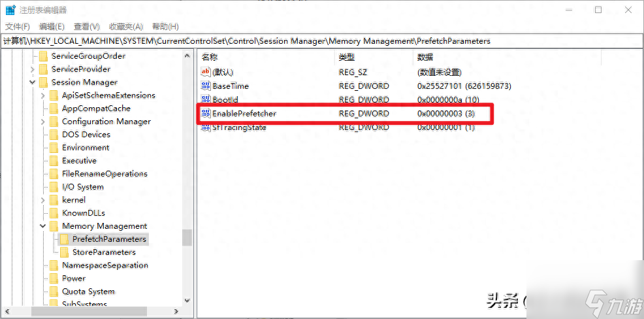Click the I/O System folder icon
This screenshot has height=319, width=644.
coord(54,187)
